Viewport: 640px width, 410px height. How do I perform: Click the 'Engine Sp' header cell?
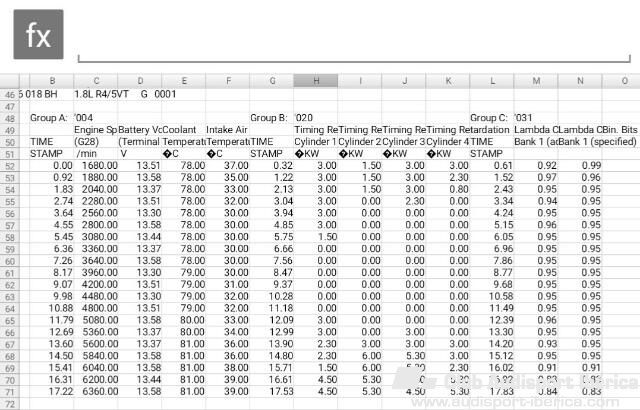[x=96, y=130]
